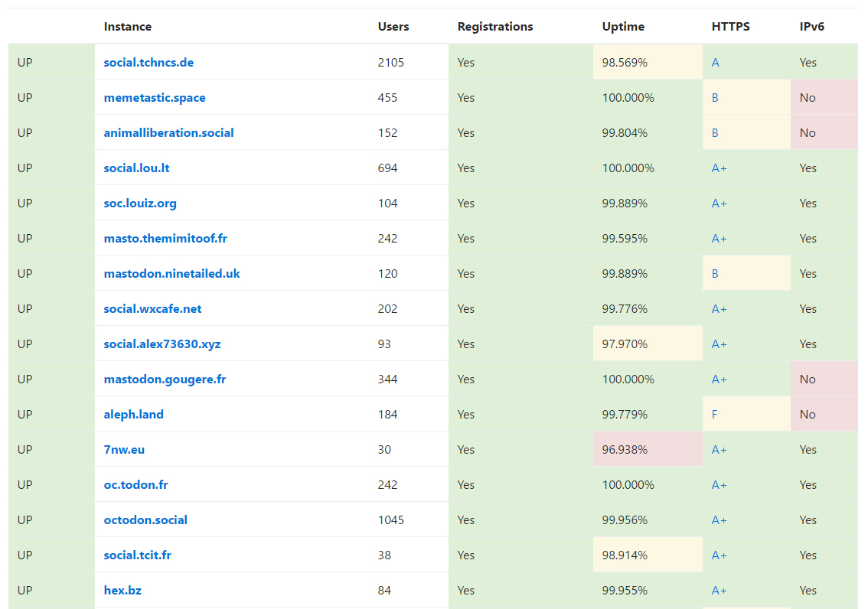Select the Registrations column header

click(495, 26)
